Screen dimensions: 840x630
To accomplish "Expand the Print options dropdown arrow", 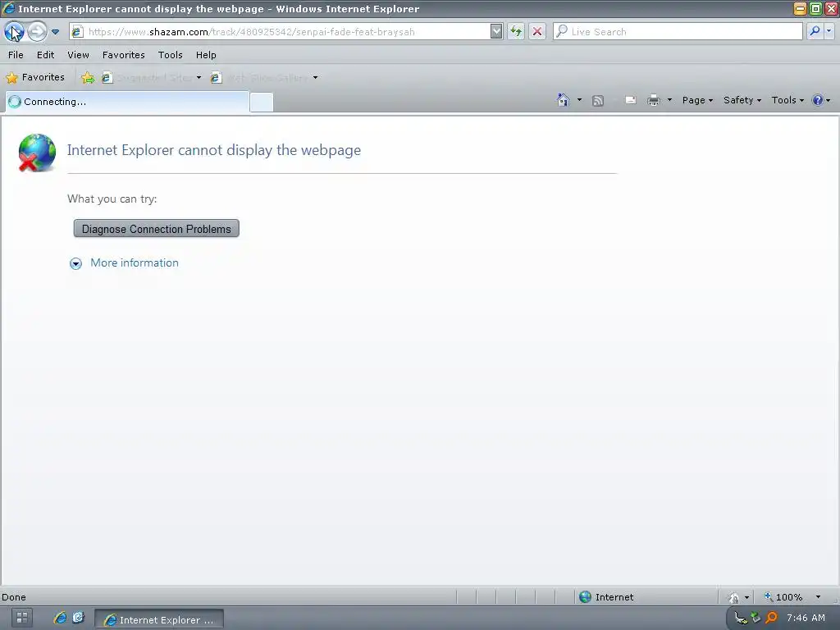I will (669, 99).
